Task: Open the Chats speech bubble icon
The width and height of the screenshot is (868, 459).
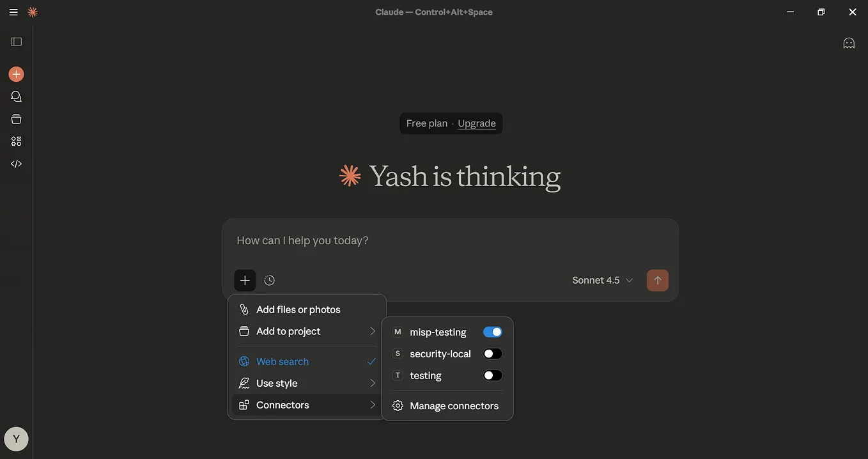Action: 16,97
